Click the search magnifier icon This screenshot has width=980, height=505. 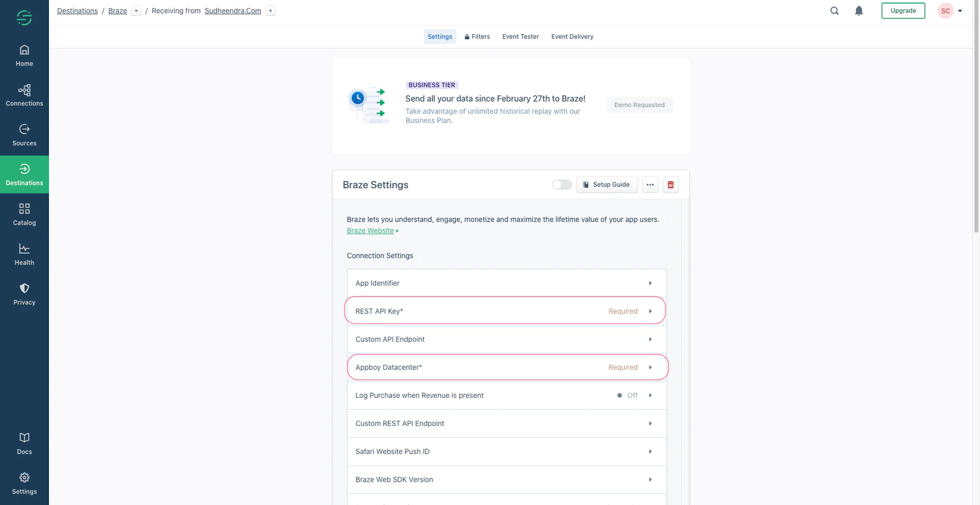pos(834,10)
